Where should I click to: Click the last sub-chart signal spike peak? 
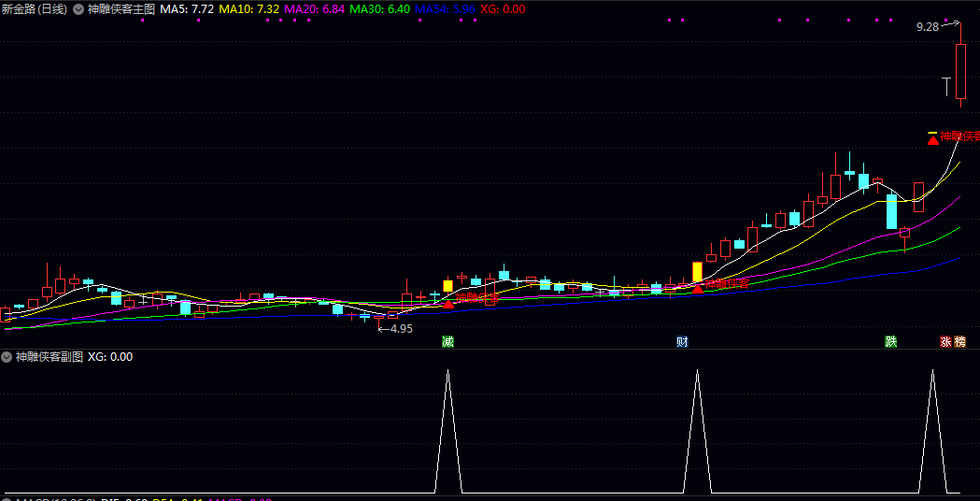pos(932,371)
